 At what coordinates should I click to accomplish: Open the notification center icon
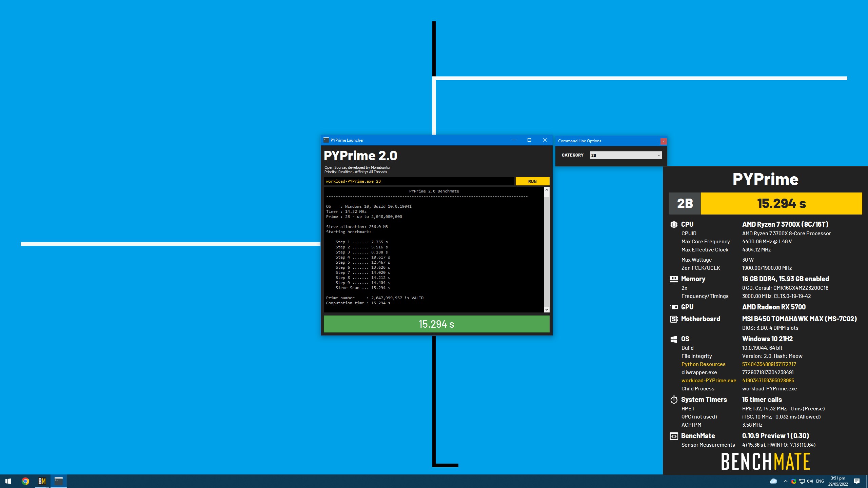tap(857, 481)
